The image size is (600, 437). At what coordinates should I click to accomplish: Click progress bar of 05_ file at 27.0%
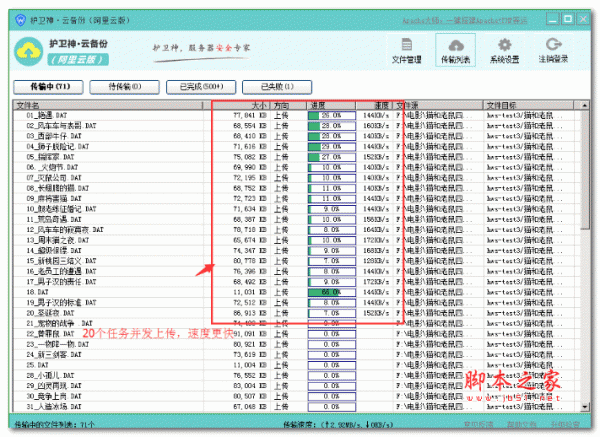point(332,157)
